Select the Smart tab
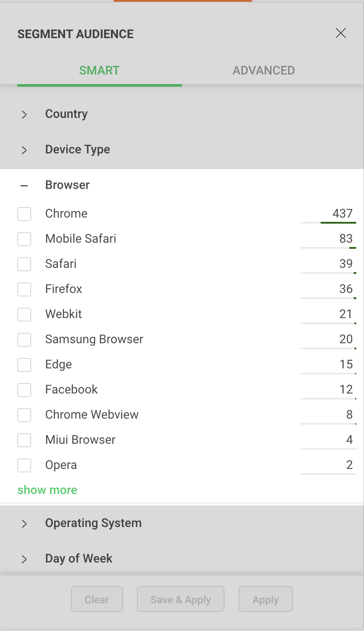 pos(99,71)
